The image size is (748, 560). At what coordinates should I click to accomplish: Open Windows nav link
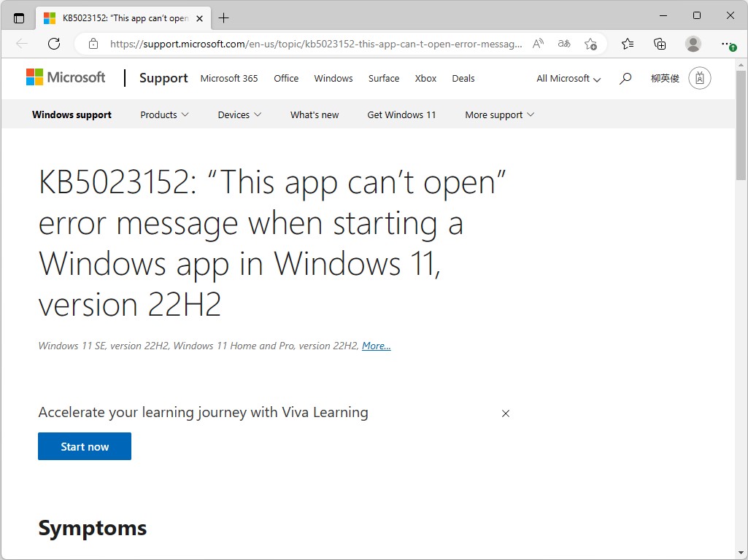pos(333,79)
